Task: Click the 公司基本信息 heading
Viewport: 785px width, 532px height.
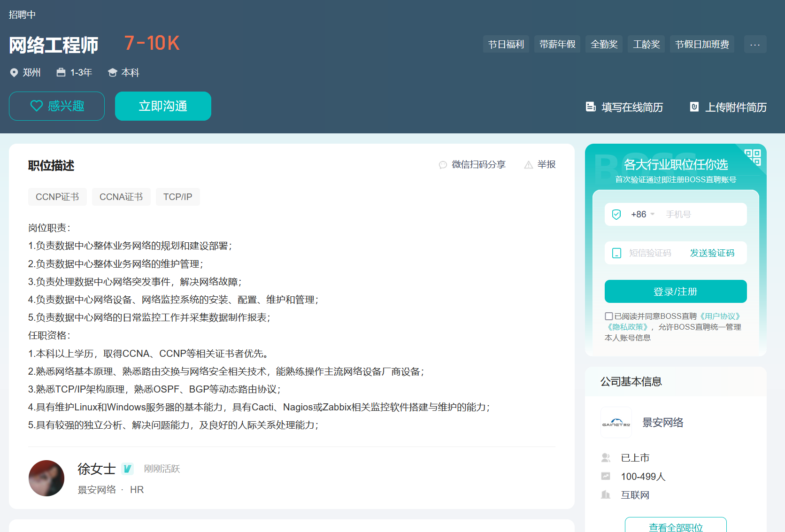Action: click(x=631, y=382)
